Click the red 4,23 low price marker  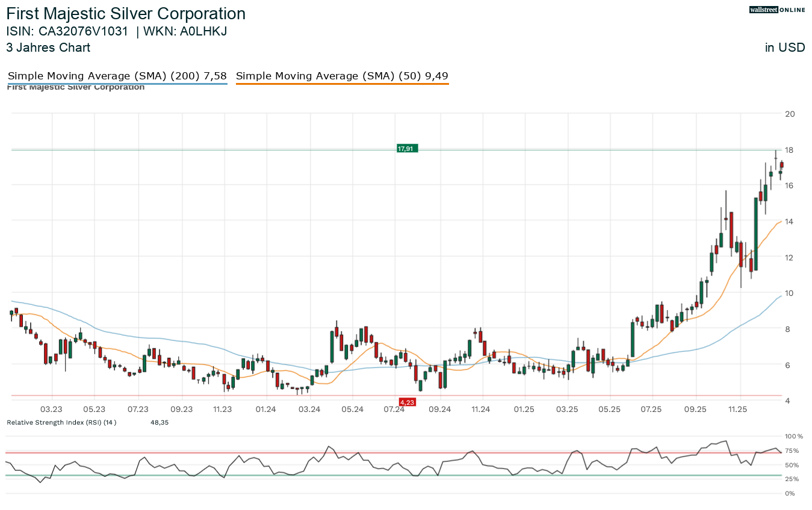click(407, 402)
